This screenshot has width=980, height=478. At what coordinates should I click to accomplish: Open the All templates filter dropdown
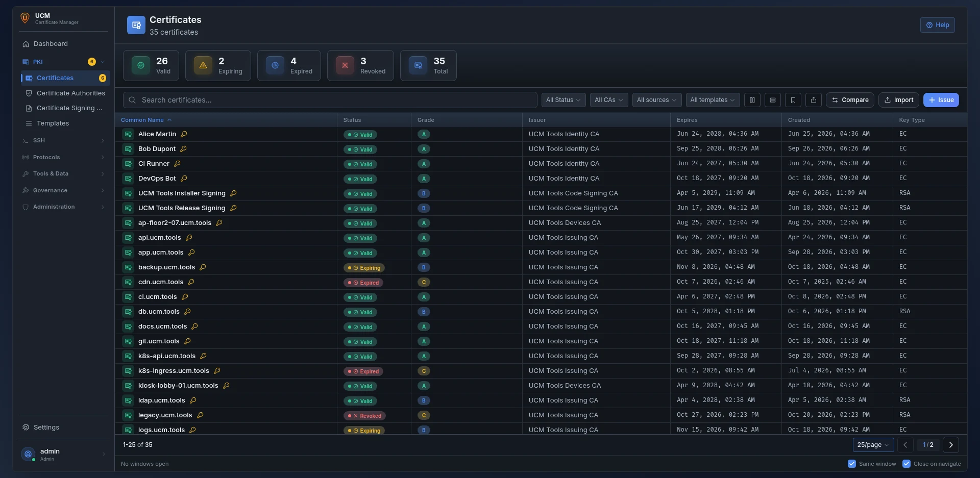pos(713,100)
